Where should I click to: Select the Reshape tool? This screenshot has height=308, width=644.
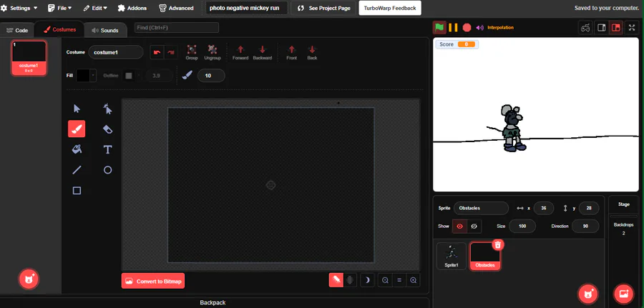click(107, 109)
